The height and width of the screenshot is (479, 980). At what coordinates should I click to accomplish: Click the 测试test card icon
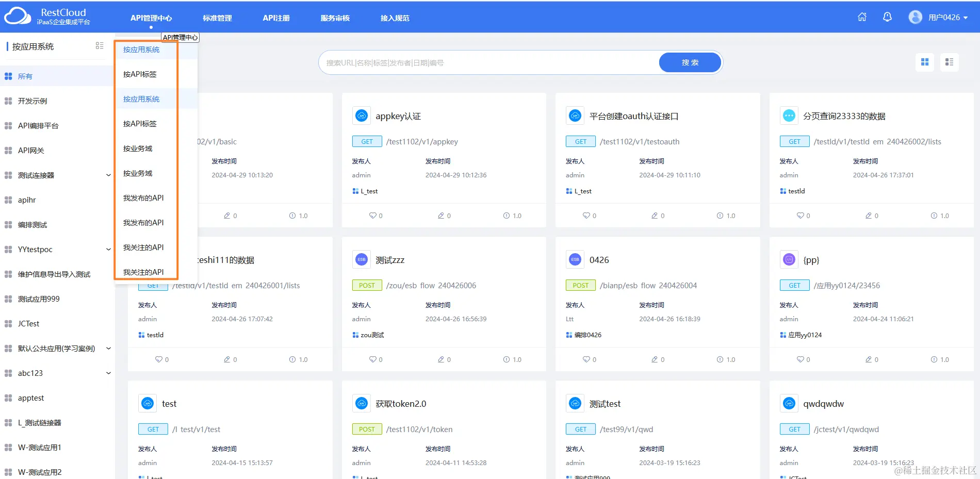[x=575, y=404]
